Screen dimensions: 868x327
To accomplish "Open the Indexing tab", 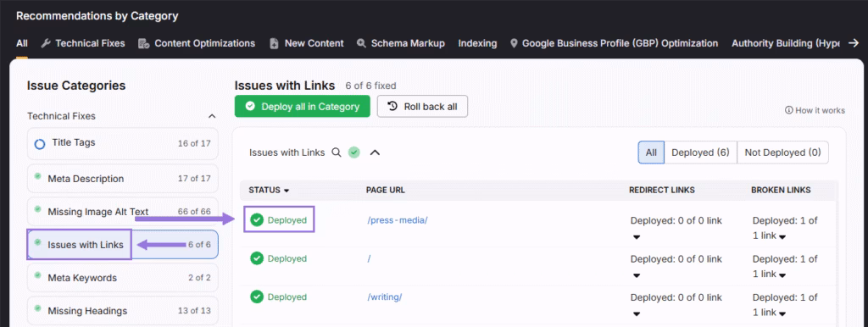I will click(x=477, y=43).
